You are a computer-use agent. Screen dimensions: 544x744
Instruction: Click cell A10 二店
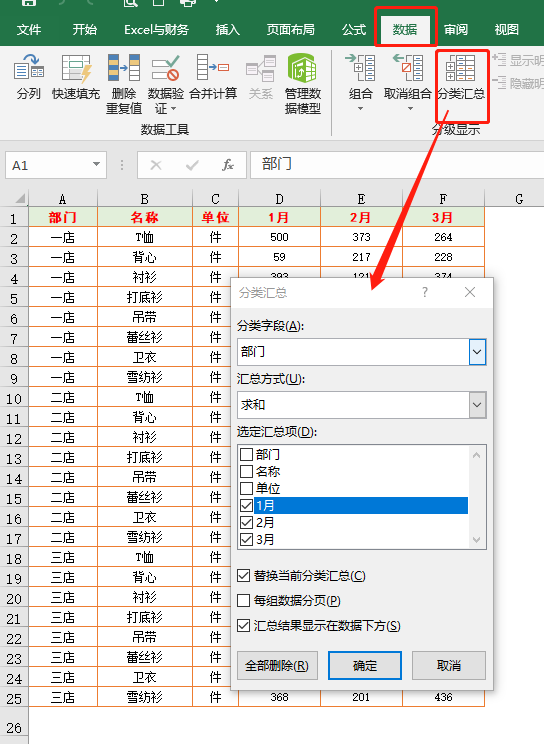pyautogui.click(x=63, y=397)
